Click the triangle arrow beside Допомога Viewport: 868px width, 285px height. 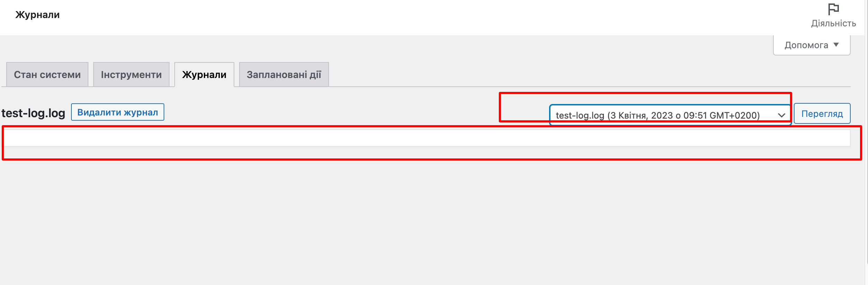[836, 45]
